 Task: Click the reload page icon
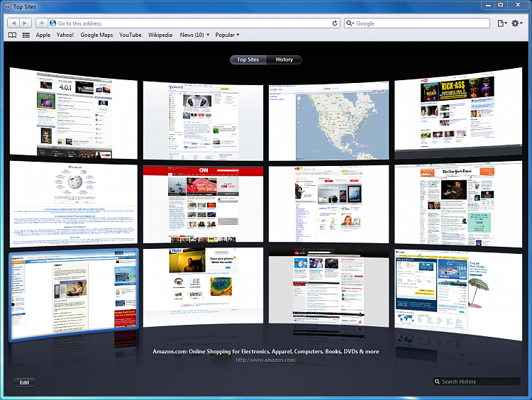click(335, 23)
